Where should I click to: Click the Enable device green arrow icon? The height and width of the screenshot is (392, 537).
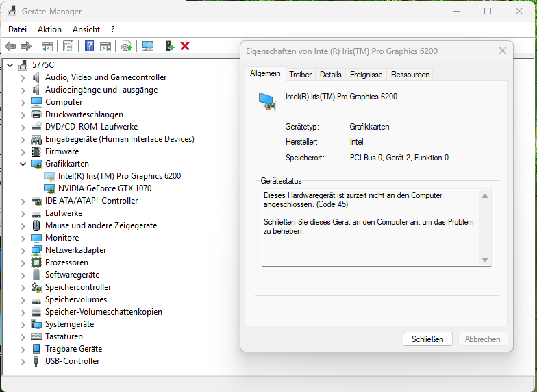click(170, 46)
